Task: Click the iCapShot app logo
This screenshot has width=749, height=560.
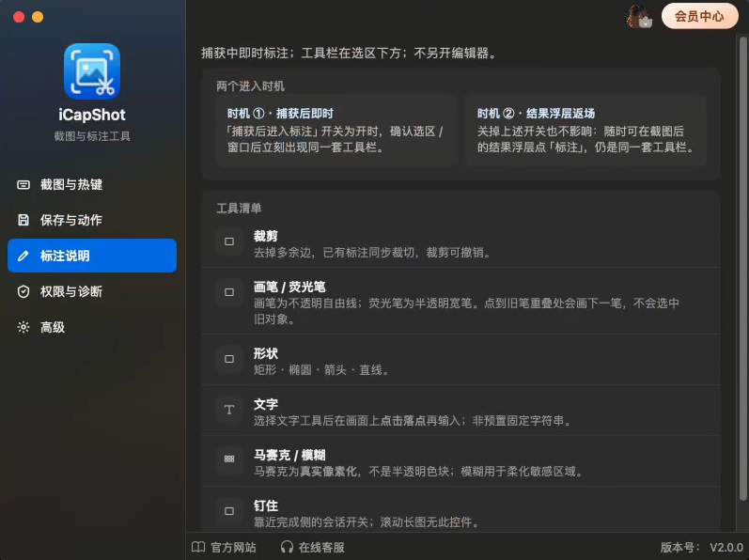Action: pyautogui.click(x=92, y=71)
